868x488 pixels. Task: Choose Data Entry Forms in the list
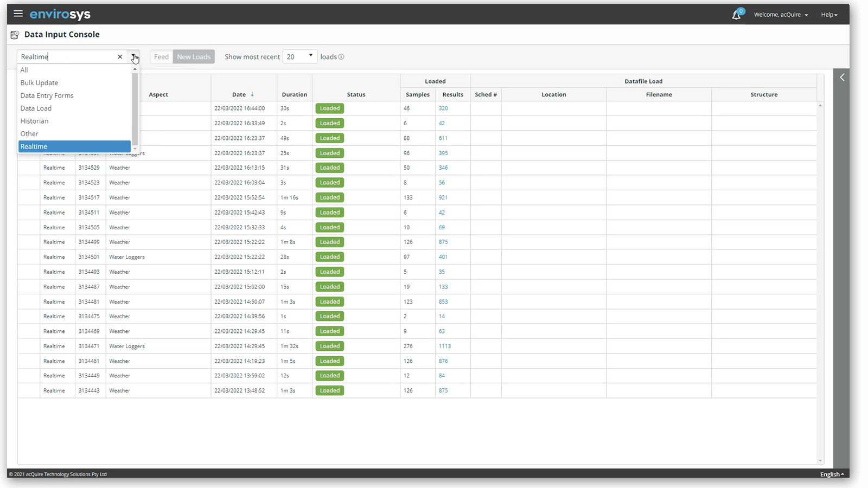(47, 95)
